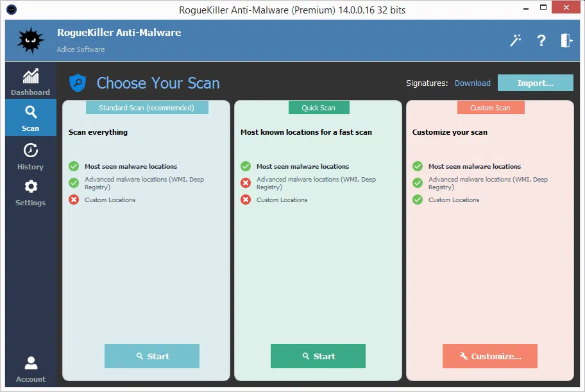Click the magic wand icon in the header
Viewport: 585px width, 392px height.
click(516, 40)
